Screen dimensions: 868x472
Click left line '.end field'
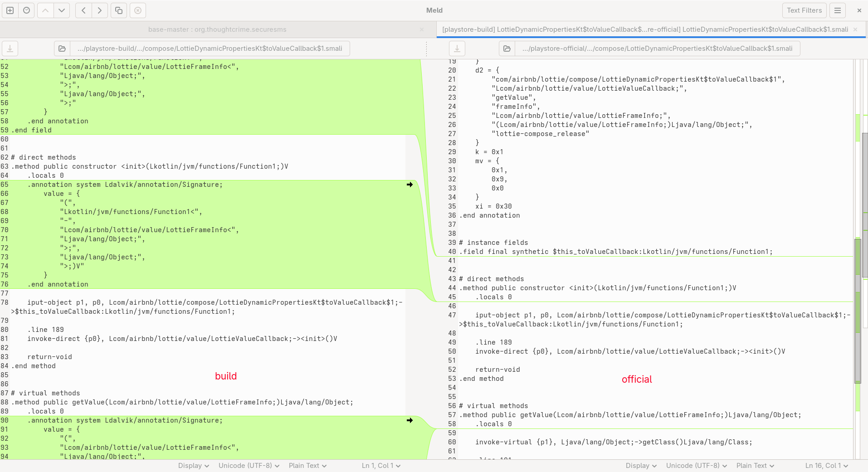pyautogui.click(x=31, y=130)
